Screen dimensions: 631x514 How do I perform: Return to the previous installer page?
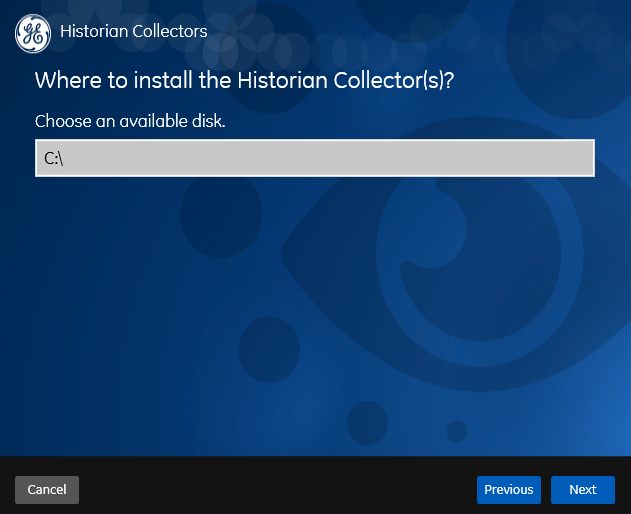pos(509,489)
